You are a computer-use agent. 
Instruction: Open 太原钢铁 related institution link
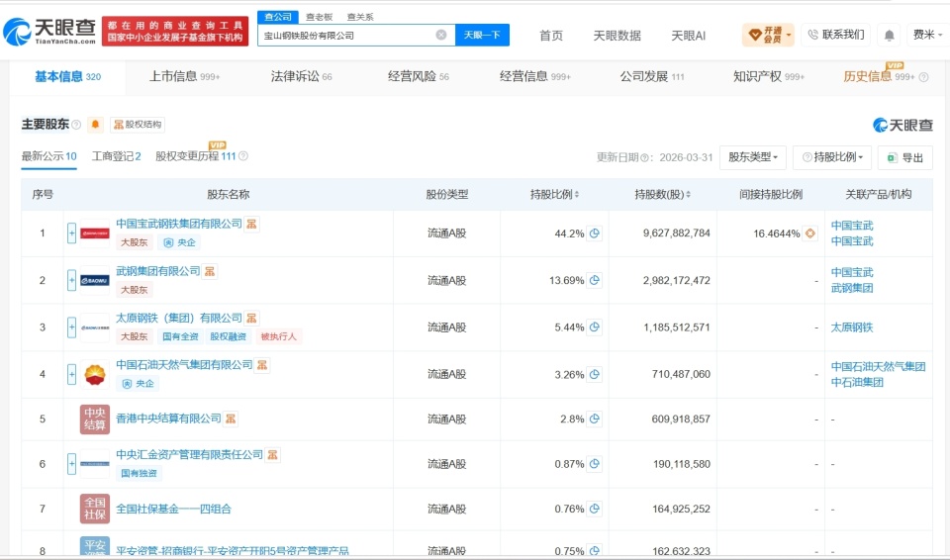[x=852, y=327]
